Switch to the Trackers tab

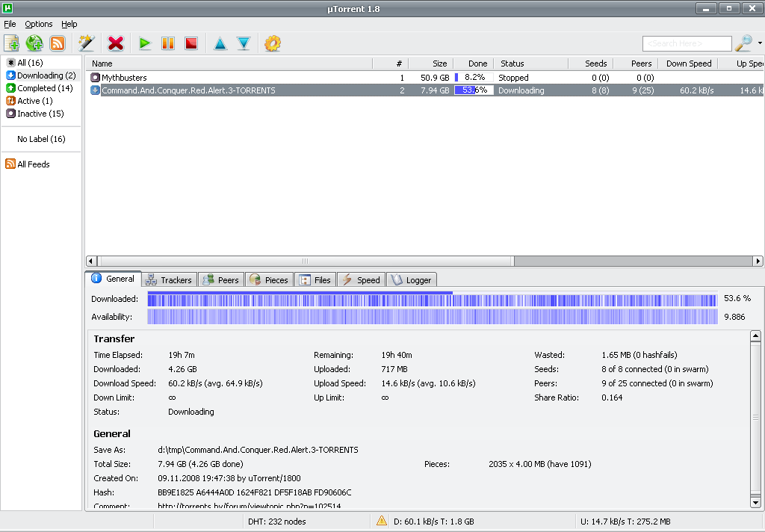click(x=170, y=280)
